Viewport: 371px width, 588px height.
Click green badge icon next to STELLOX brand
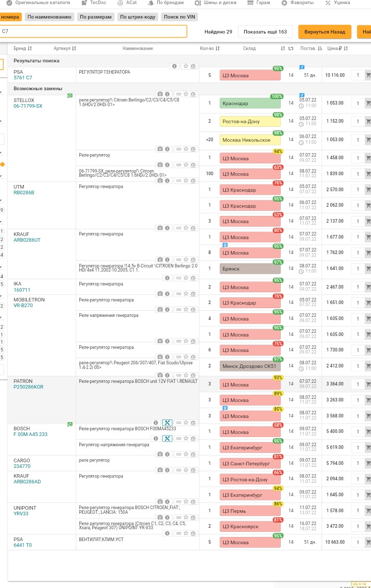coord(70,96)
